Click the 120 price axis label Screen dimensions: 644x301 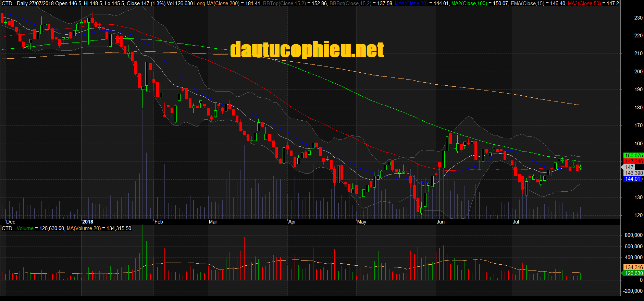point(639,215)
